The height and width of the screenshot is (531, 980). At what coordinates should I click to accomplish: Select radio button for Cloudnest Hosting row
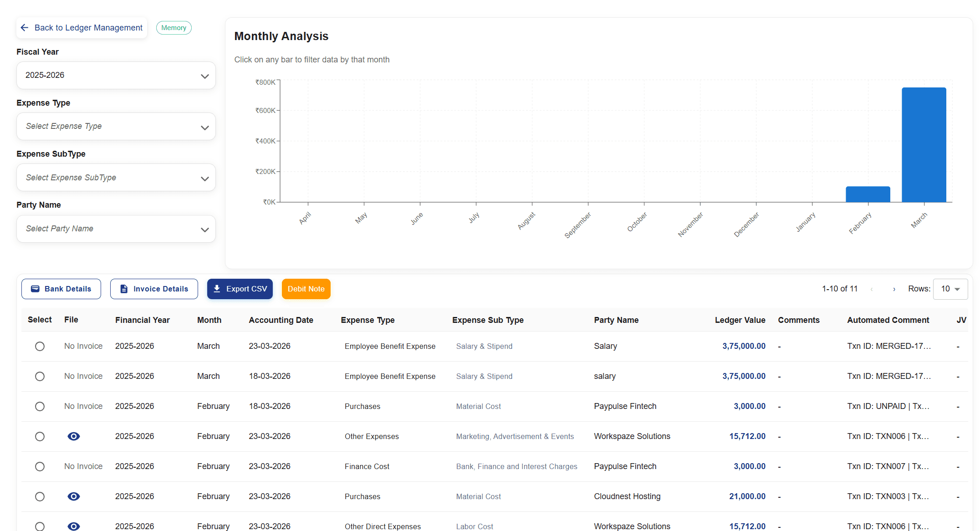(40, 496)
